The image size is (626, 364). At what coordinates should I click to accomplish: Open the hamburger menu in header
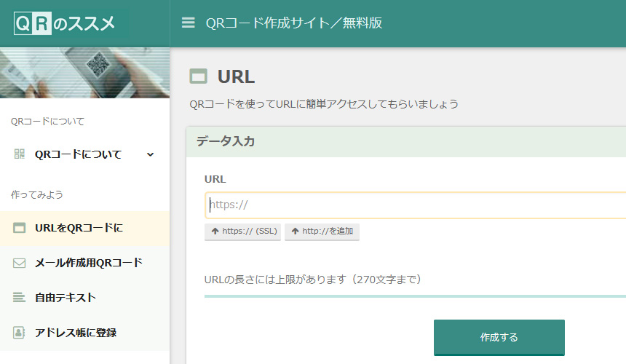point(188,23)
